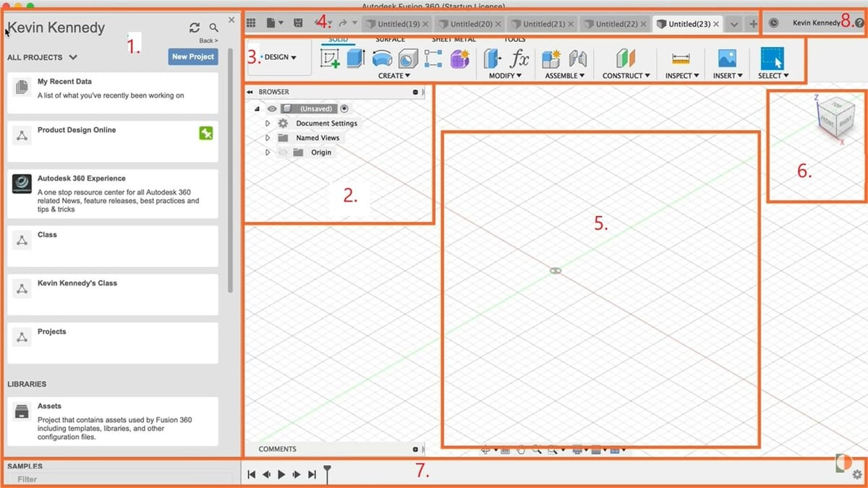Switch to the TOOLS tab
The image size is (868, 488).
pos(515,39)
